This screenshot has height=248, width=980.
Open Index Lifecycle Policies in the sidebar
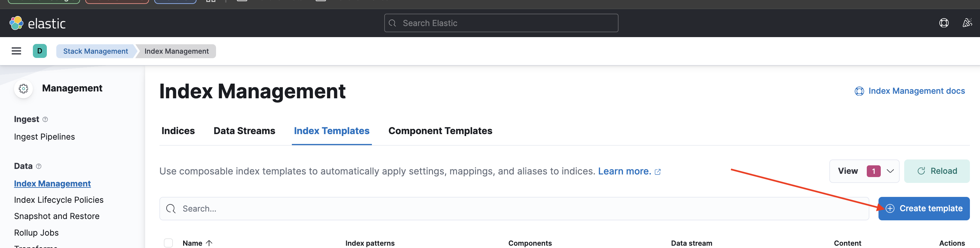tap(59, 200)
